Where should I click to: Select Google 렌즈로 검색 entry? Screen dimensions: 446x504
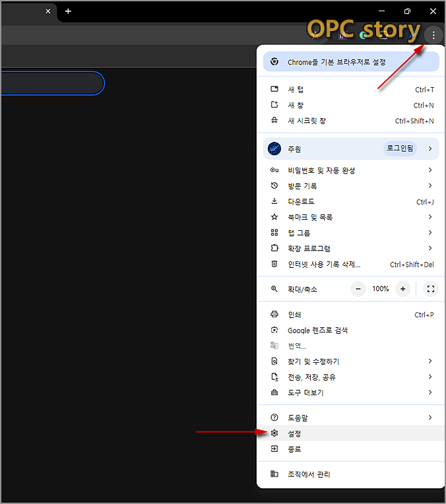click(351, 330)
